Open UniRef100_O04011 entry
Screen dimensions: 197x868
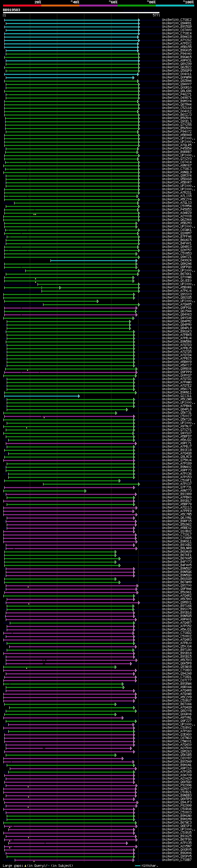(x=176, y=74)
